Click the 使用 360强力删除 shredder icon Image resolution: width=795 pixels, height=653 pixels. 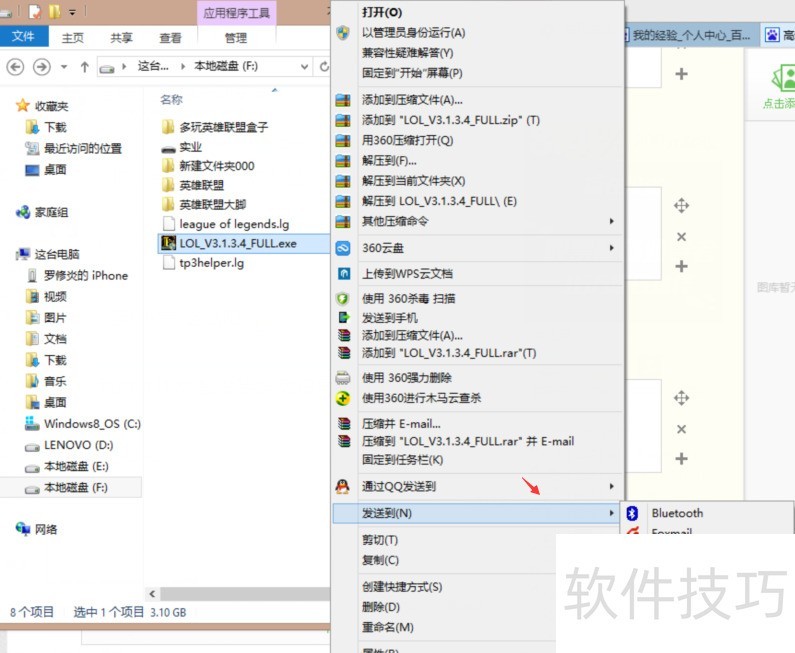(343, 378)
